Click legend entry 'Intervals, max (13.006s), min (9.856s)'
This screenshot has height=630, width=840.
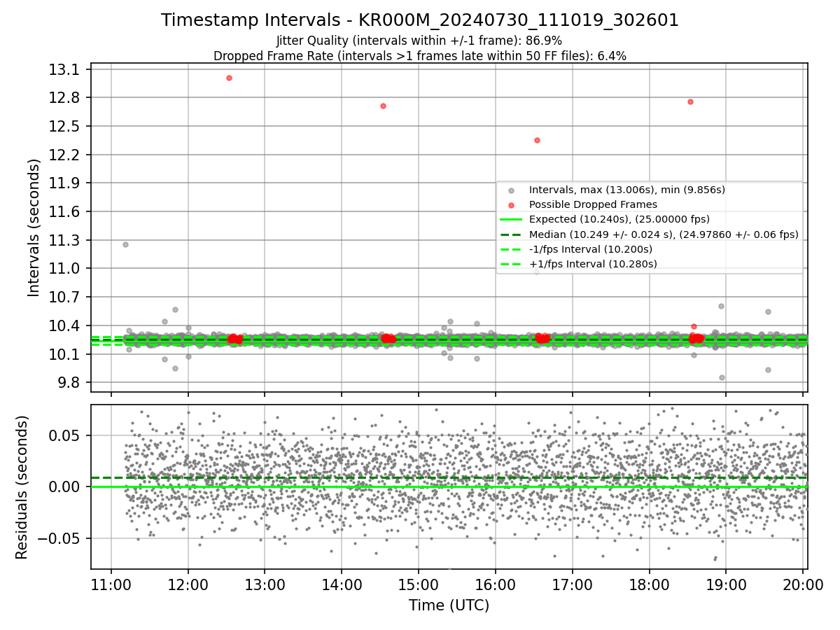[x=626, y=190]
